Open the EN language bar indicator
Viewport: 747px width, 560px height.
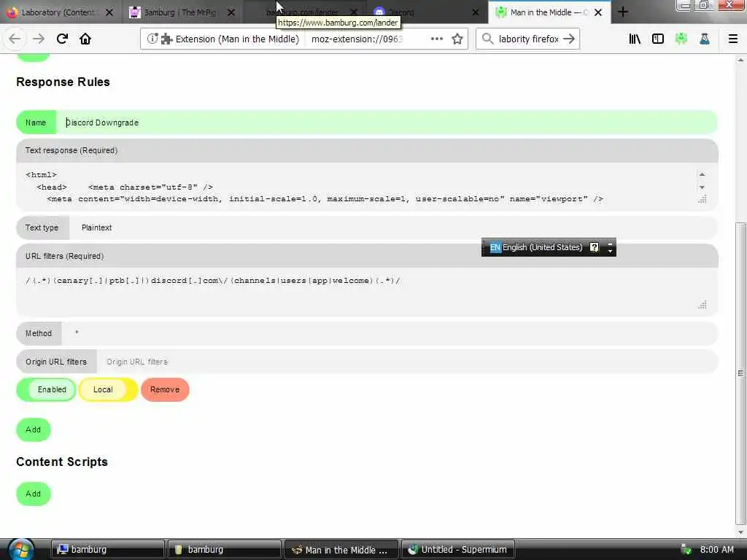click(x=495, y=248)
